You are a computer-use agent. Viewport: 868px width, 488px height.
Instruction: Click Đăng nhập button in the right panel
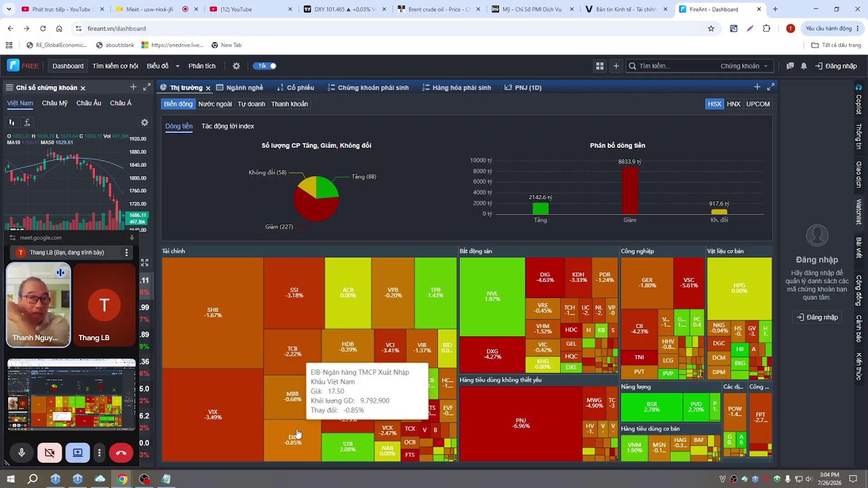pos(817,317)
